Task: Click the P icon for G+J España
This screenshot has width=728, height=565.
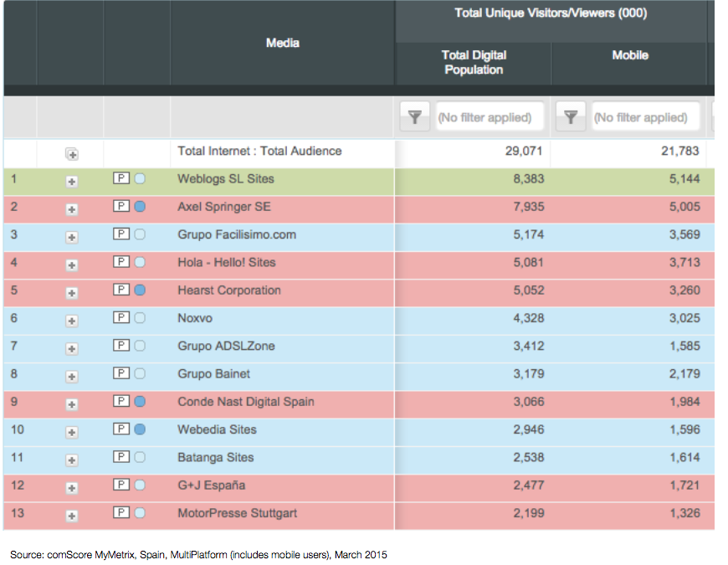Action: tap(120, 485)
